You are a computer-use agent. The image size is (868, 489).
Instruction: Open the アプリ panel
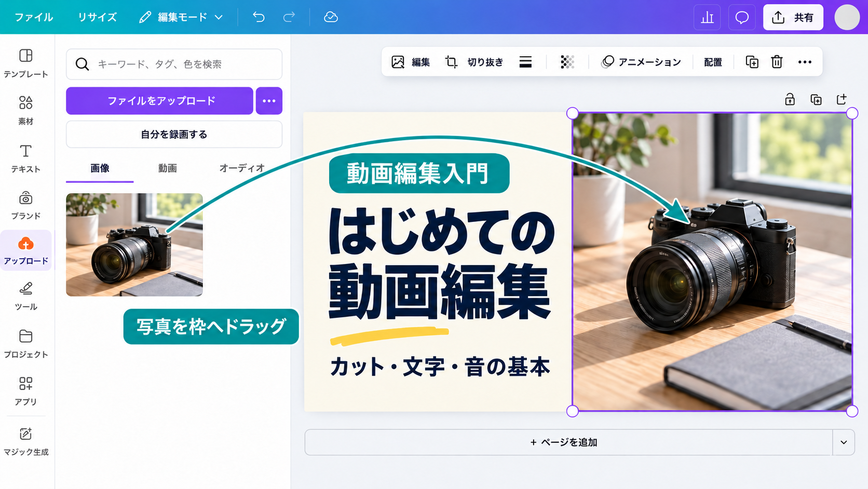pos(26,391)
